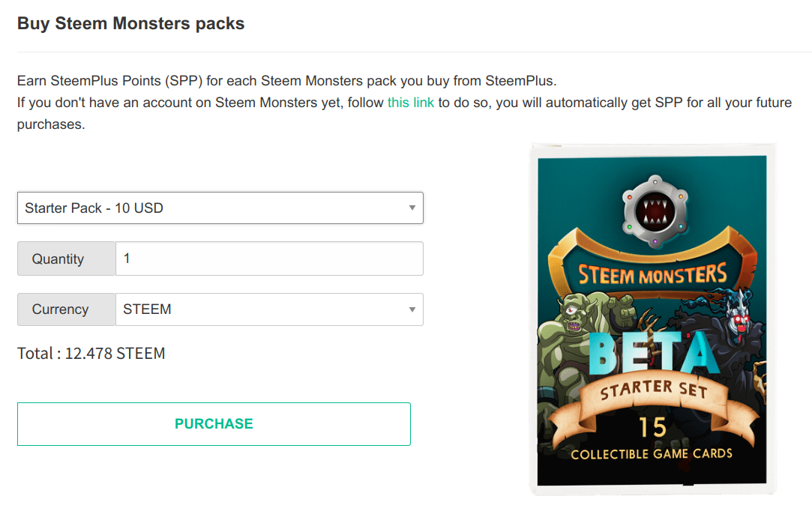Click the BETA text on the pack
Viewport: 812px width, 511px height.
coord(654,353)
